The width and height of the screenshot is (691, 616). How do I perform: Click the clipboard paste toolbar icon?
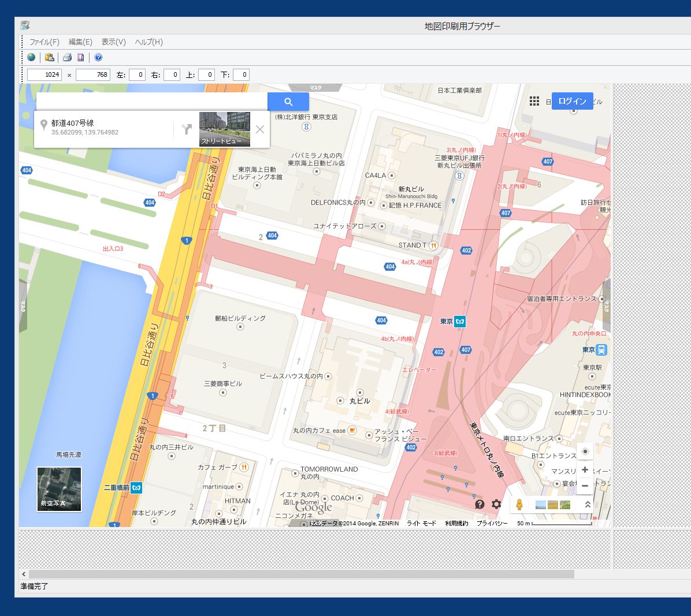point(50,57)
